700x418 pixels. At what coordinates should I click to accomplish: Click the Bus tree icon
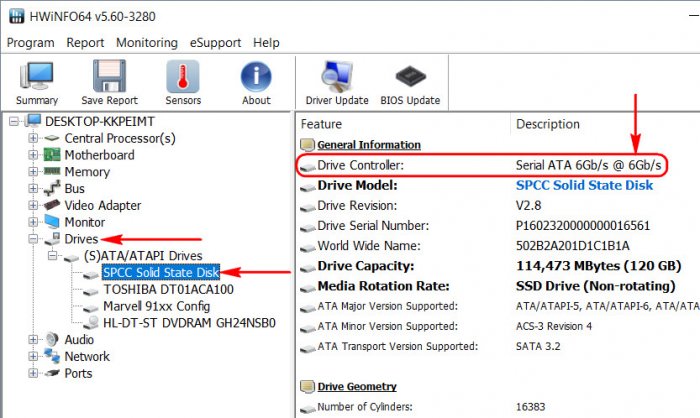(52, 188)
